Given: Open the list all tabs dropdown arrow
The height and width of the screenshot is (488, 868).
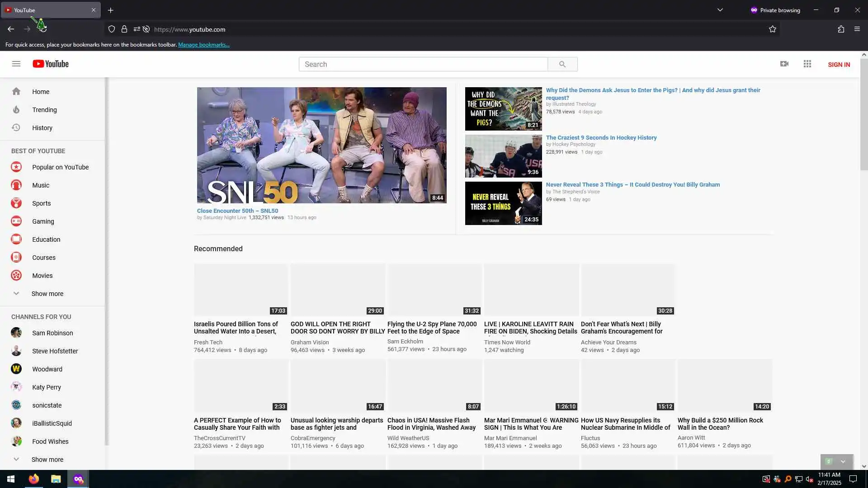Looking at the screenshot, I should click(720, 10).
